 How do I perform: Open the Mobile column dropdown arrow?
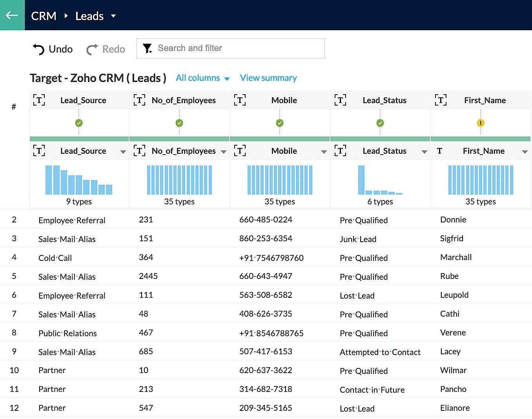pyautogui.click(x=324, y=152)
